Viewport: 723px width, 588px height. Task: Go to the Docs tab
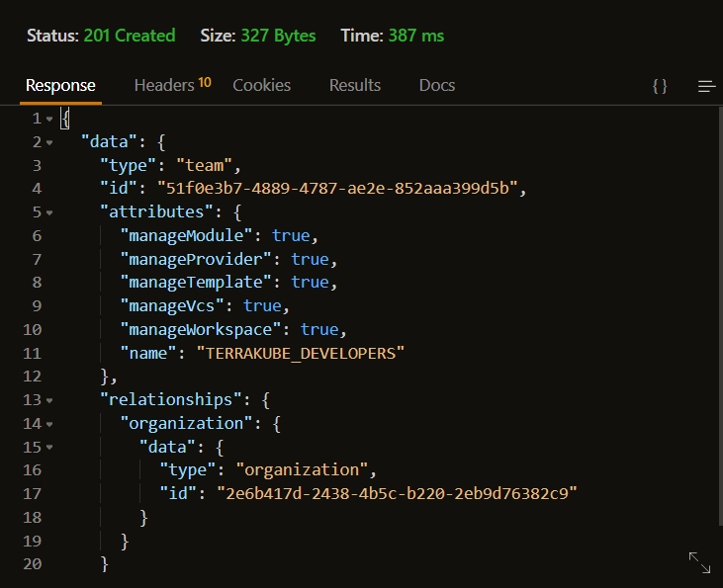(x=436, y=85)
